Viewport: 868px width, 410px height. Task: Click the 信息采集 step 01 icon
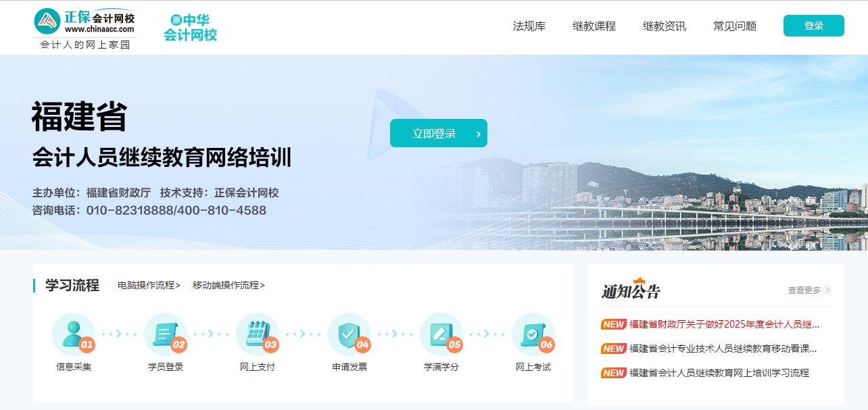(74, 334)
